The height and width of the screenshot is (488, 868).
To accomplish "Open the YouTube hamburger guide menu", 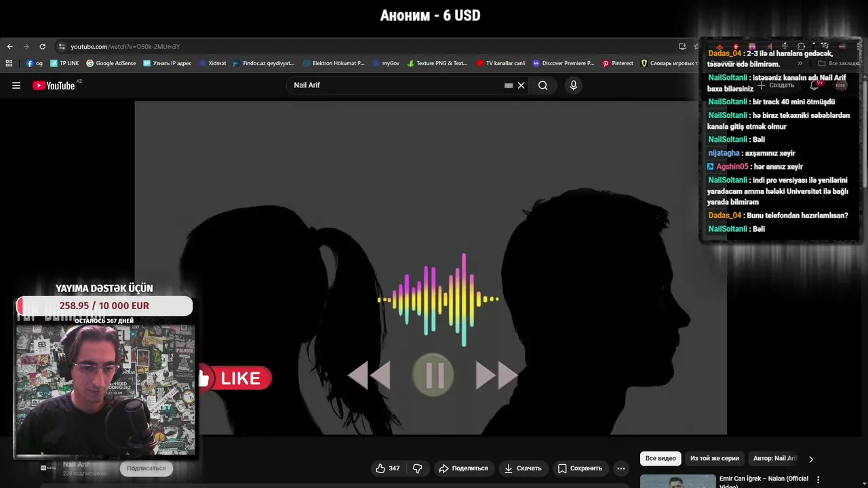I will (16, 85).
